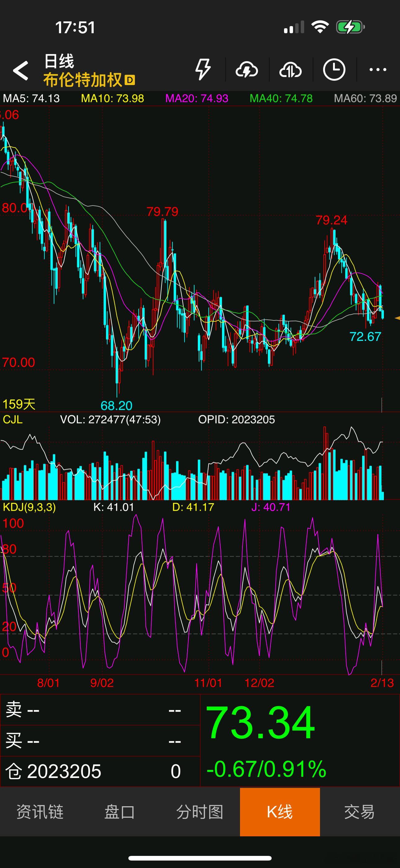Viewport: 400px width, 868px height.
Task: Tap the 仓 2023205 open interest row
Action: [100, 771]
